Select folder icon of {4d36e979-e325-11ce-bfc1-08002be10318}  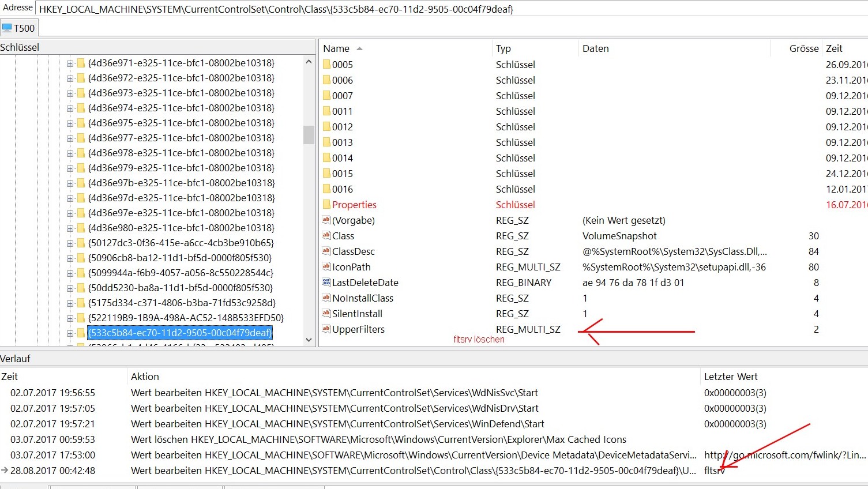[81, 168]
